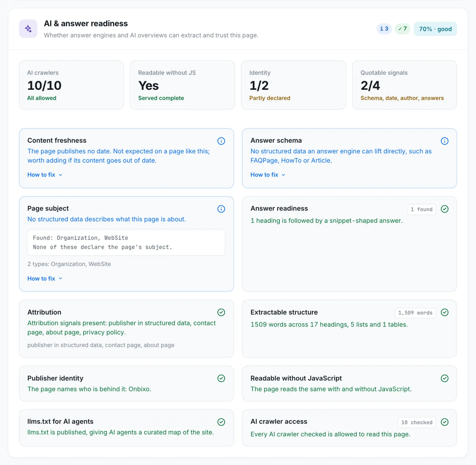Select the 3 info items badge
This screenshot has width=476, height=465.
pyautogui.click(x=384, y=29)
